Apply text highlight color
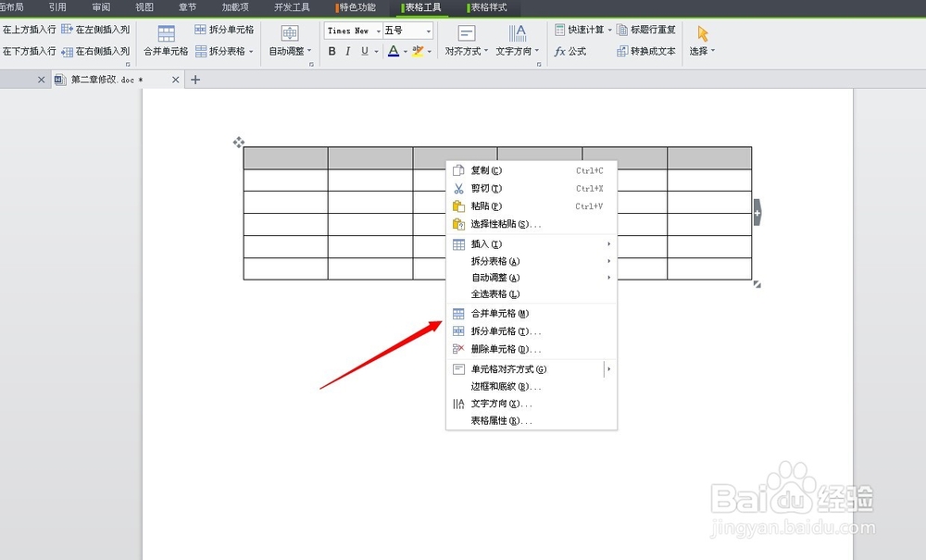The width and height of the screenshot is (926, 560). pos(418,51)
